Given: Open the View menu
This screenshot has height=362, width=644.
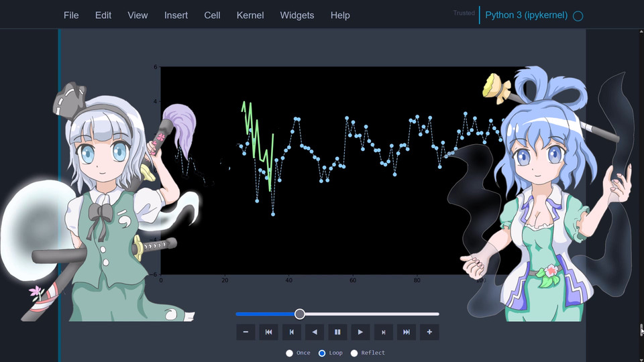Looking at the screenshot, I should (x=138, y=15).
